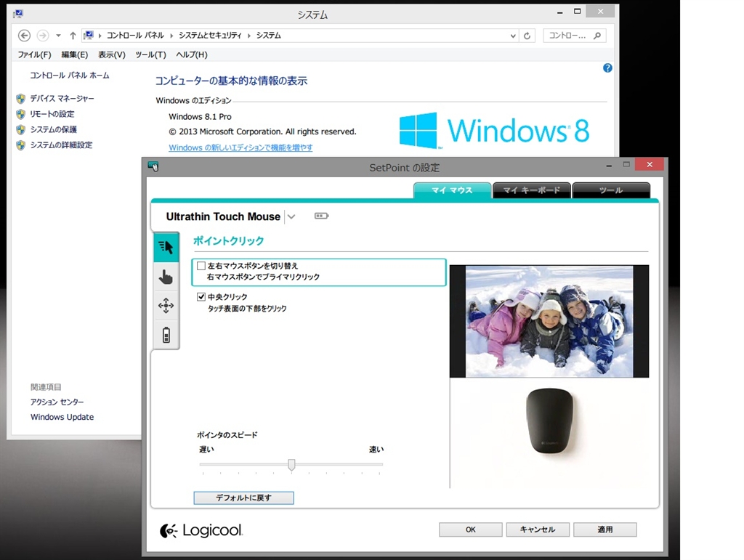Open the hand gesture settings icon in SetPoint
Screen dimensions: 744x560
pos(166,277)
